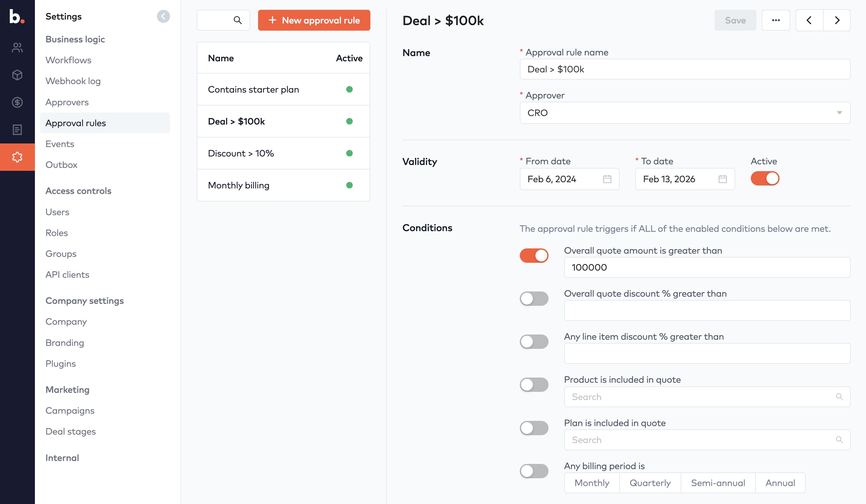
Task: Open the Approver CRO dropdown
Action: pyautogui.click(x=685, y=112)
